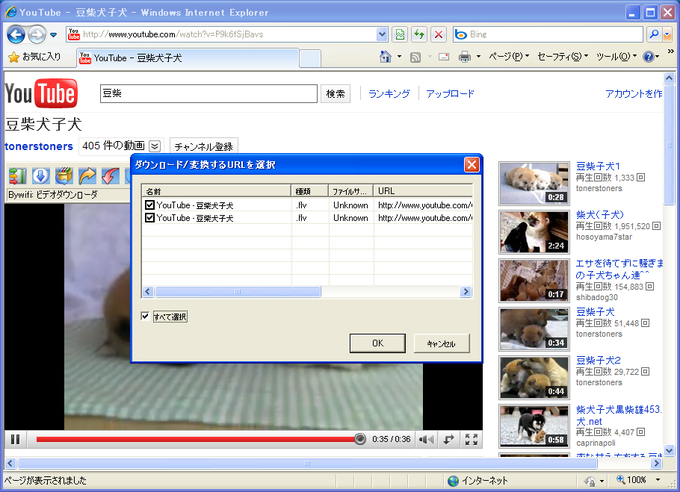Screen dimensions: 680x492
Task: Sort by the 名前 column header
Action: pos(216,191)
